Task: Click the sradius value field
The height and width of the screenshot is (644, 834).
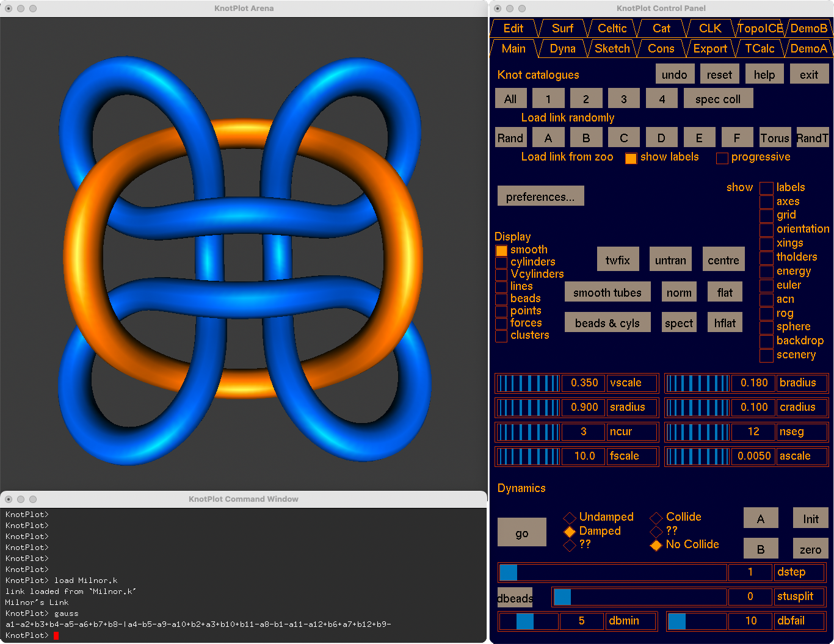Action: coord(584,407)
